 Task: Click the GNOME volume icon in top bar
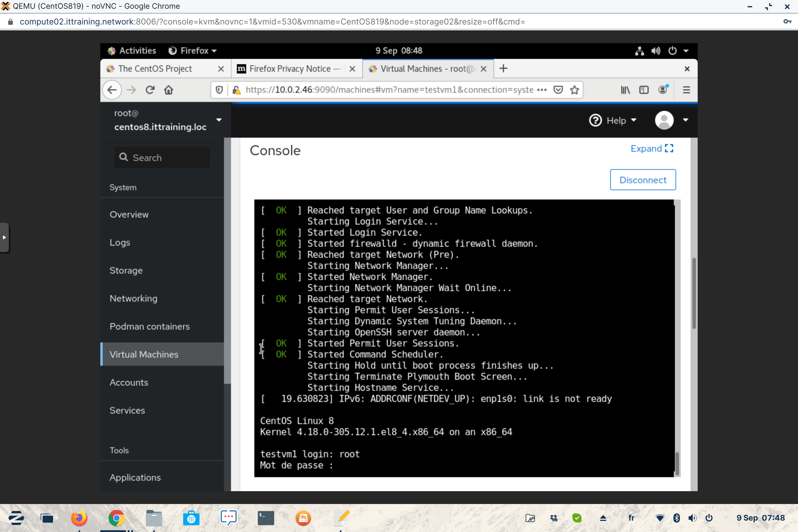pos(655,51)
